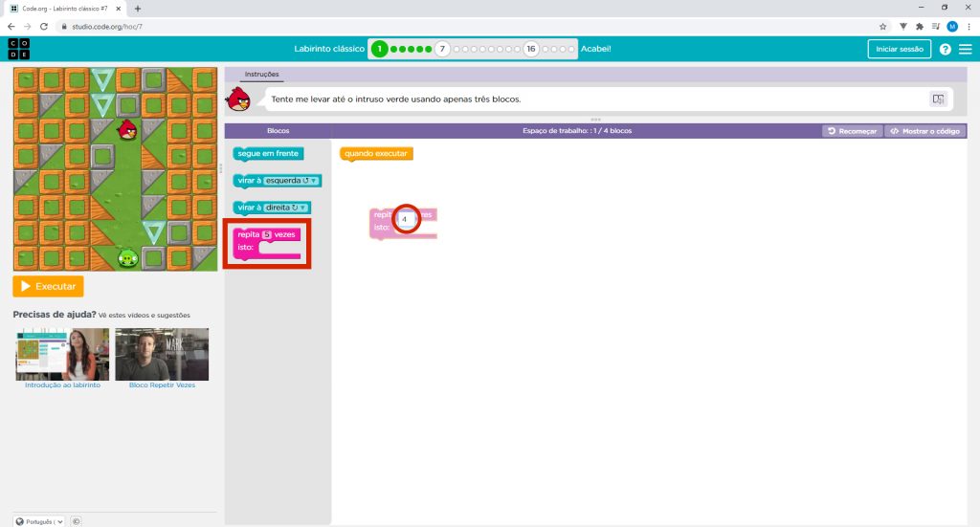
Task: Edit the number 4 field in workspace repeat block
Action: [x=405, y=219]
